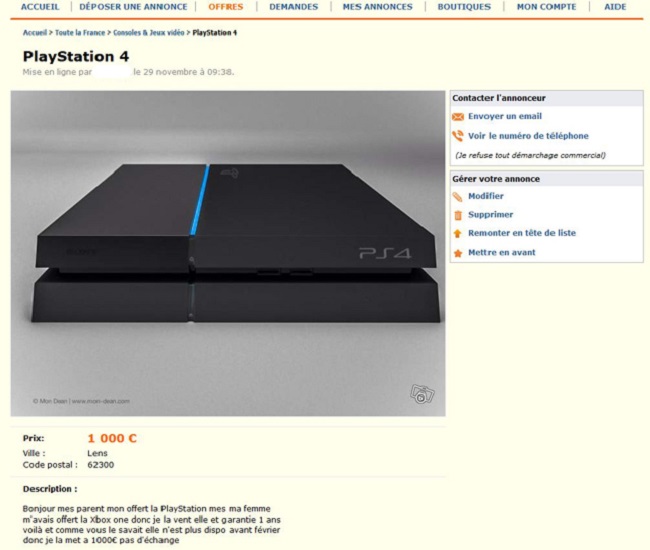Enlarge the PS4 listing photo
This screenshot has width=650, height=550.
point(228,253)
